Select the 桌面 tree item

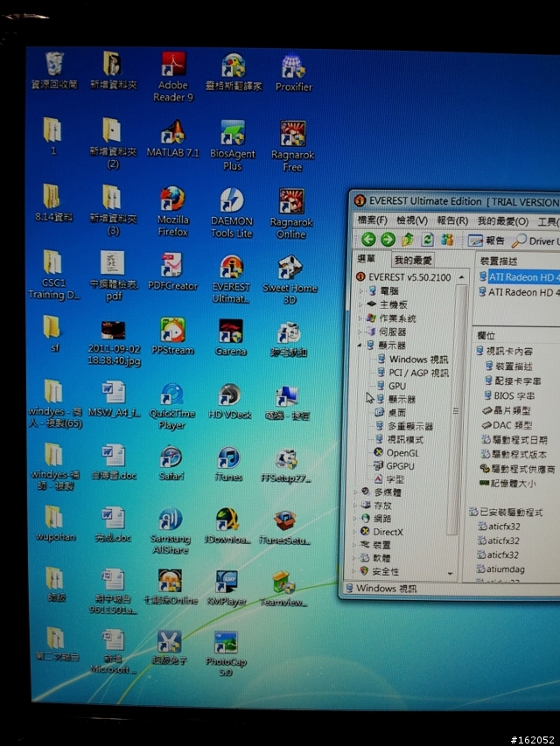390,413
